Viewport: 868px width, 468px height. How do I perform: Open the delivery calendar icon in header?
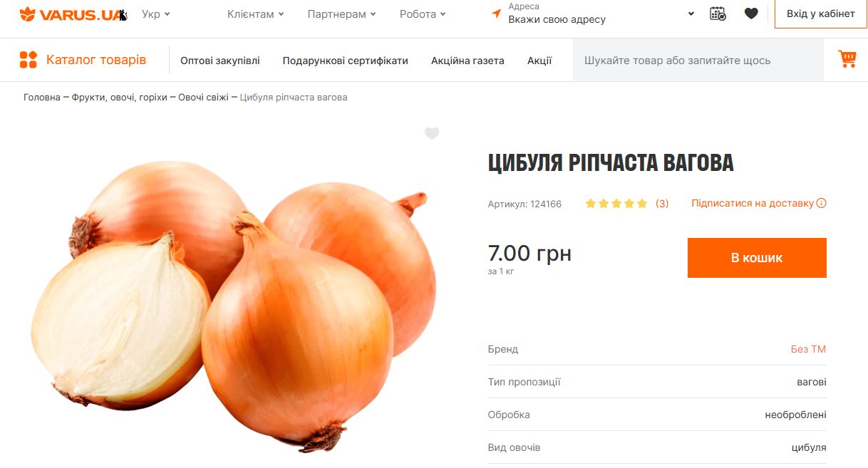(x=718, y=14)
